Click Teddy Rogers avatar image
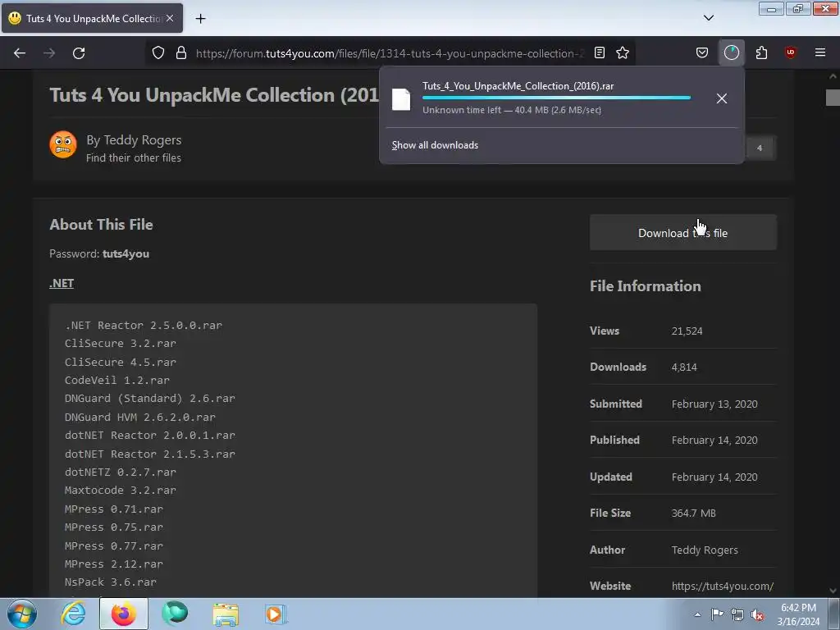Screen dimensions: 840x630 (x=63, y=144)
